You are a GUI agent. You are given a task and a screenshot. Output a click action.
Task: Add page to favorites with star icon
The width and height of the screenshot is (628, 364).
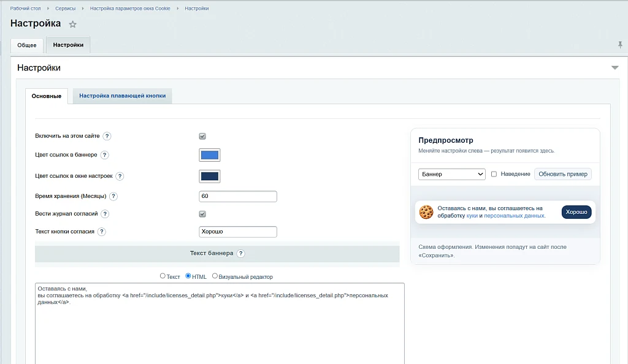(72, 25)
